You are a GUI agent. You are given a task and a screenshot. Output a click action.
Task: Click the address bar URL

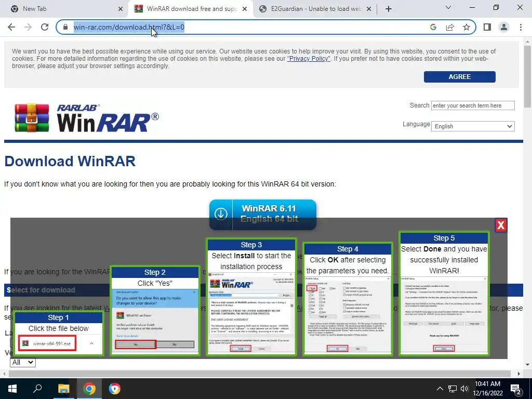pyautogui.click(x=129, y=27)
